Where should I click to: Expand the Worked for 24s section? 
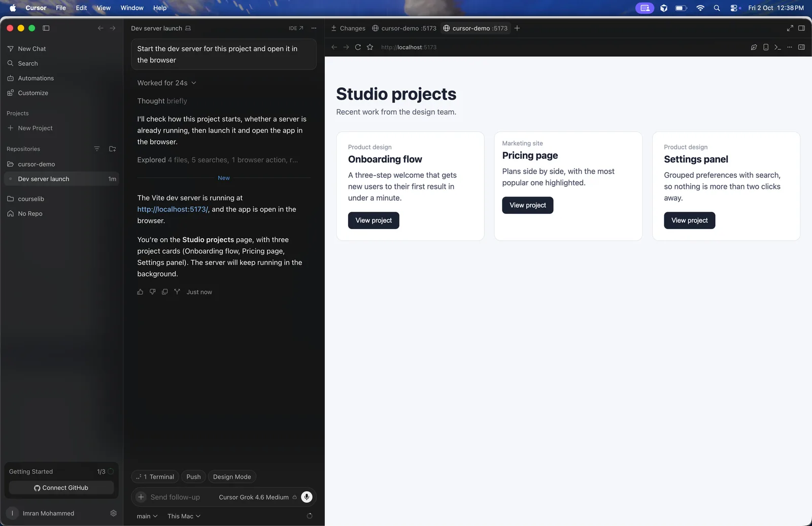click(x=166, y=83)
